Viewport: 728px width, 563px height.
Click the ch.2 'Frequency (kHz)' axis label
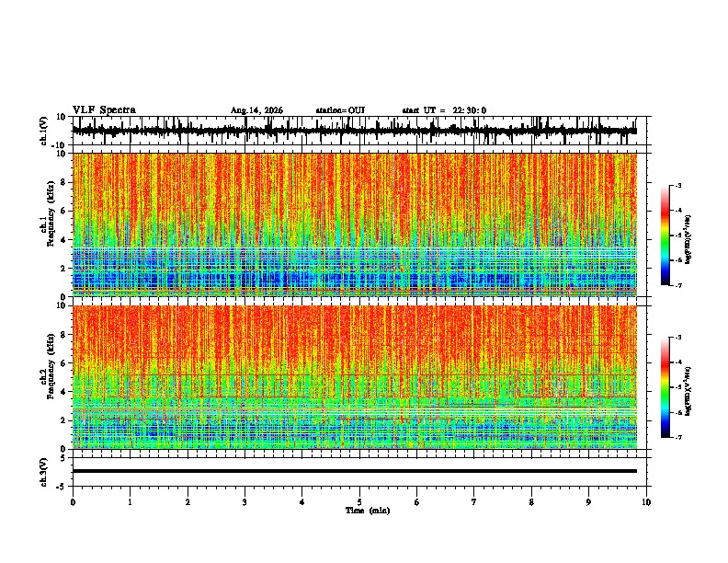click(x=51, y=366)
